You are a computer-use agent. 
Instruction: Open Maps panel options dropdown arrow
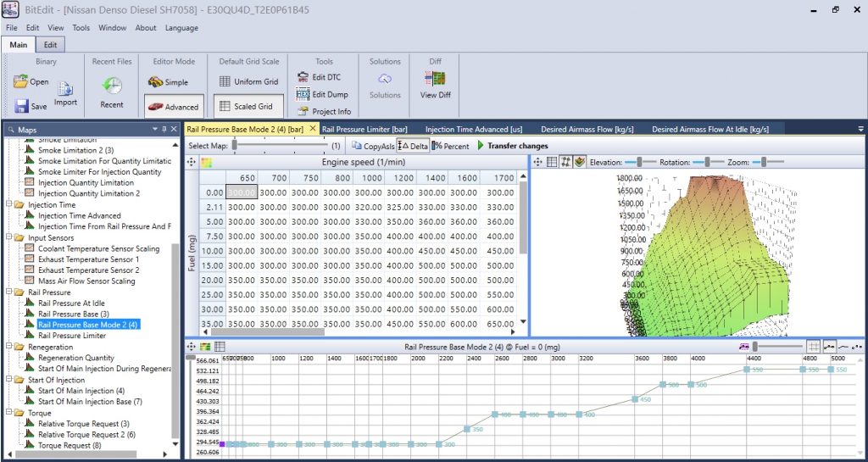tap(155, 130)
